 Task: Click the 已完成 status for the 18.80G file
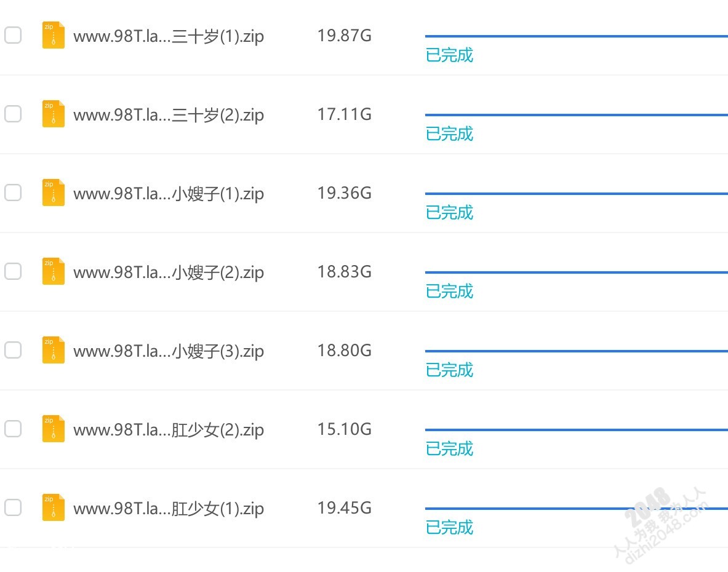click(449, 370)
